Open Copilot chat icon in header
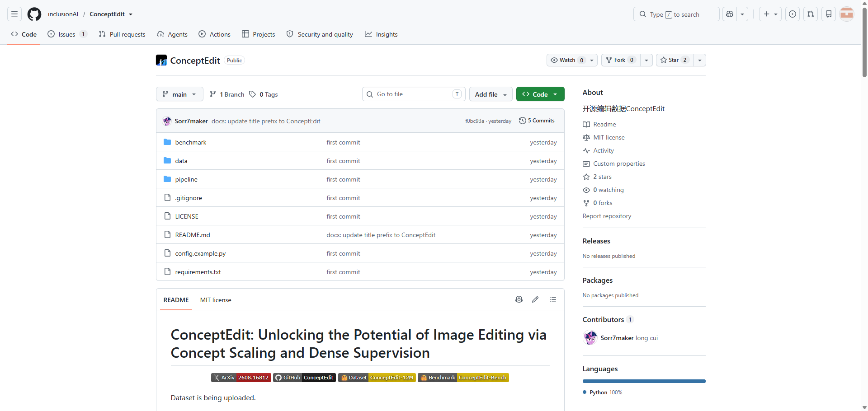868x411 pixels. [730, 14]
